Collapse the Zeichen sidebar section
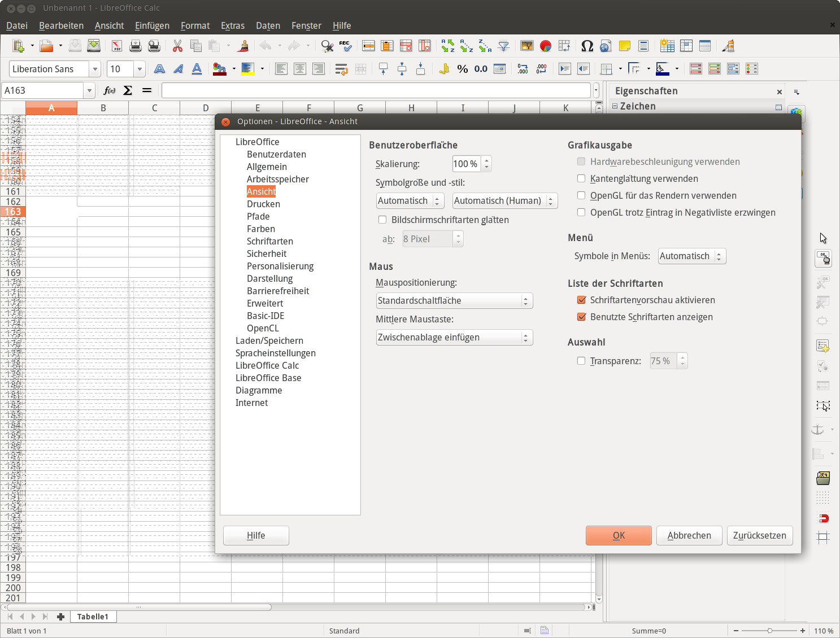The image size is (840, 638). 615,106
